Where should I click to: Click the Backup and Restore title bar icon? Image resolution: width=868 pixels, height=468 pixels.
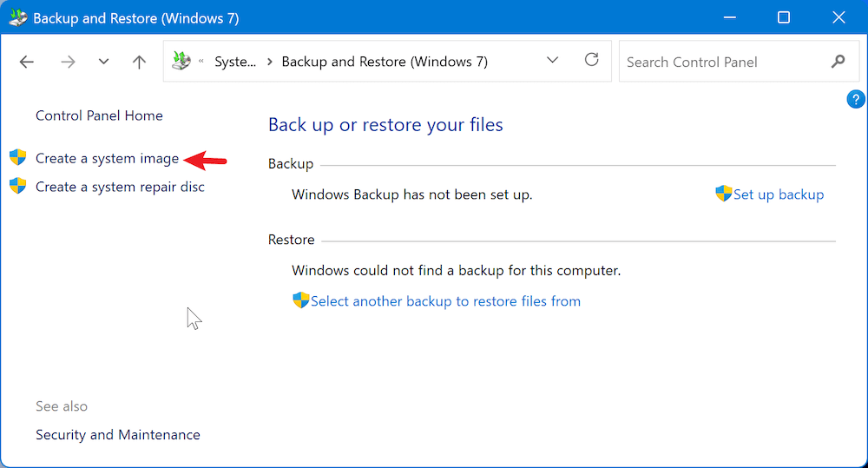pyautogui.click(x=17, y=17)
